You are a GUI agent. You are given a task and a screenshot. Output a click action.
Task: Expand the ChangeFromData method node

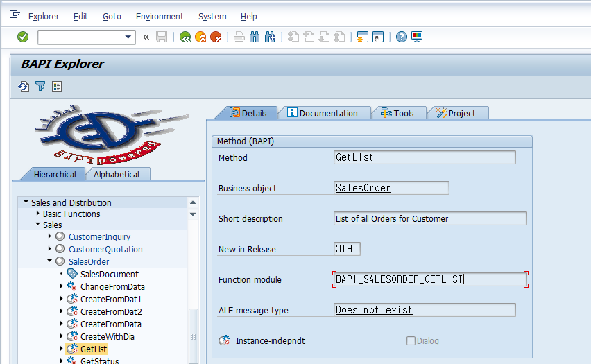(62, 286)
